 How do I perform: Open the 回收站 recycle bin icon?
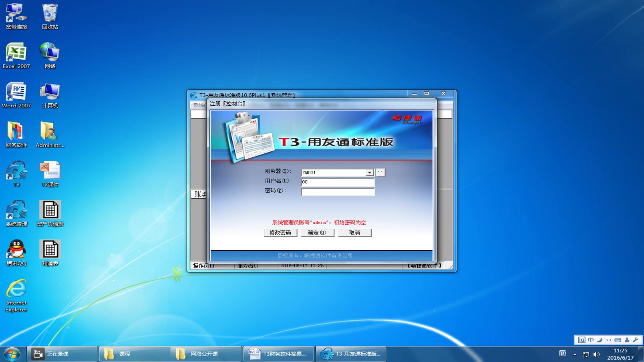coord(50,16)
